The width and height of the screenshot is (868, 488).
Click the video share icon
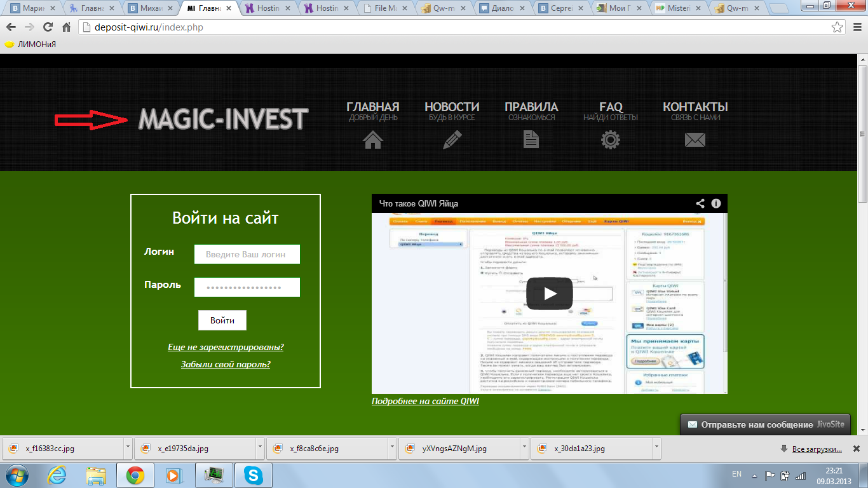point(700,203)
